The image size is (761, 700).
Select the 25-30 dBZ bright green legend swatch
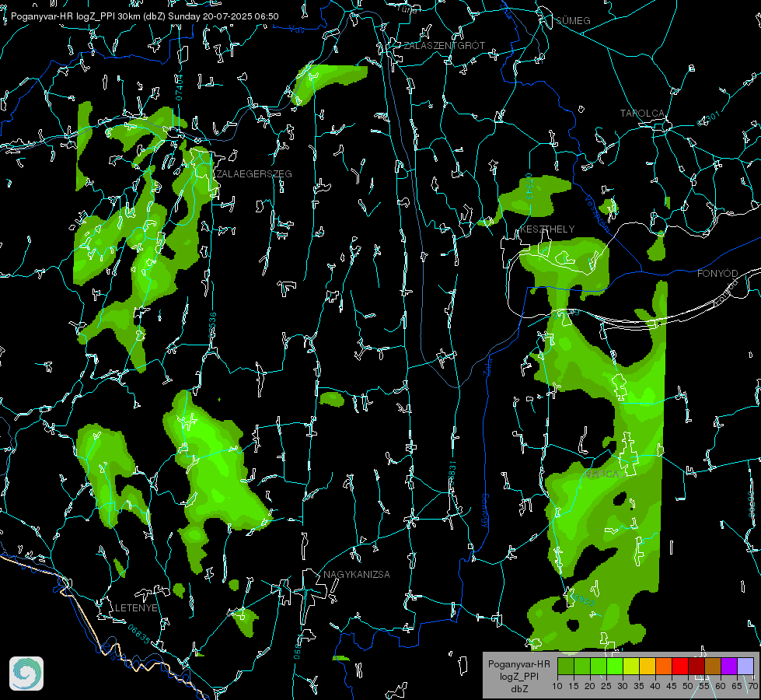pyautogui.click(x=615, y=666)
